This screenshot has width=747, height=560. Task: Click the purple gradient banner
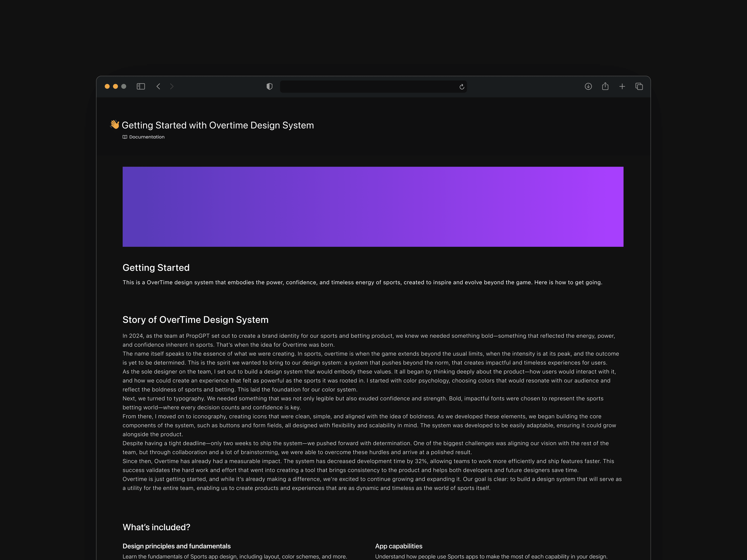373,207
